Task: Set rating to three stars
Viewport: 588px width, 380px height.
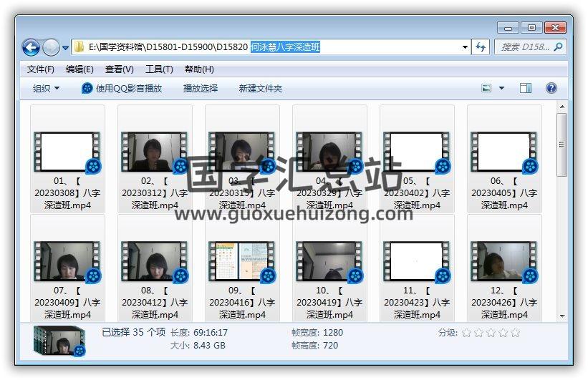Action: (x=491, y=332)
